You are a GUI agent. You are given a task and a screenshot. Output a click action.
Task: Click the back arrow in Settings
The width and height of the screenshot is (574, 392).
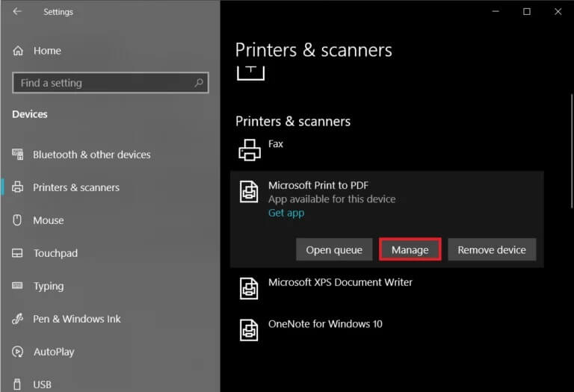click(17, 12)
